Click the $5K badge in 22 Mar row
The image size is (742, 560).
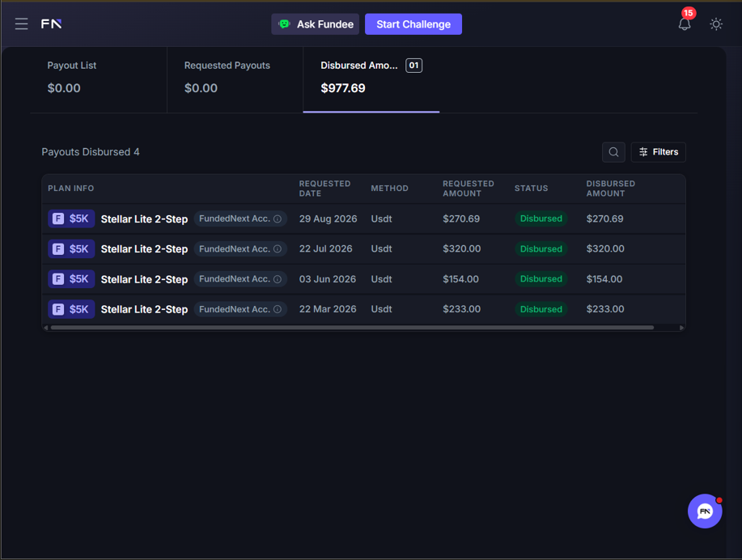pos(71,309)
